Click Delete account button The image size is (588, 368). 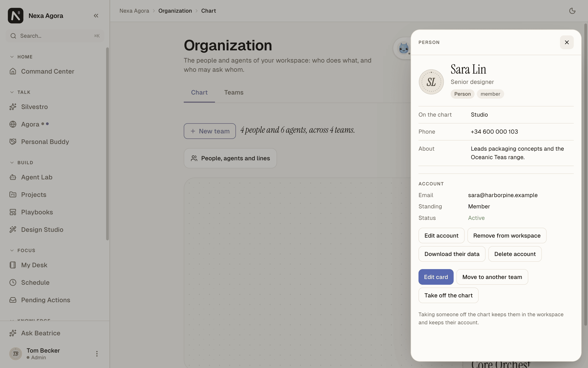point(515,254)
